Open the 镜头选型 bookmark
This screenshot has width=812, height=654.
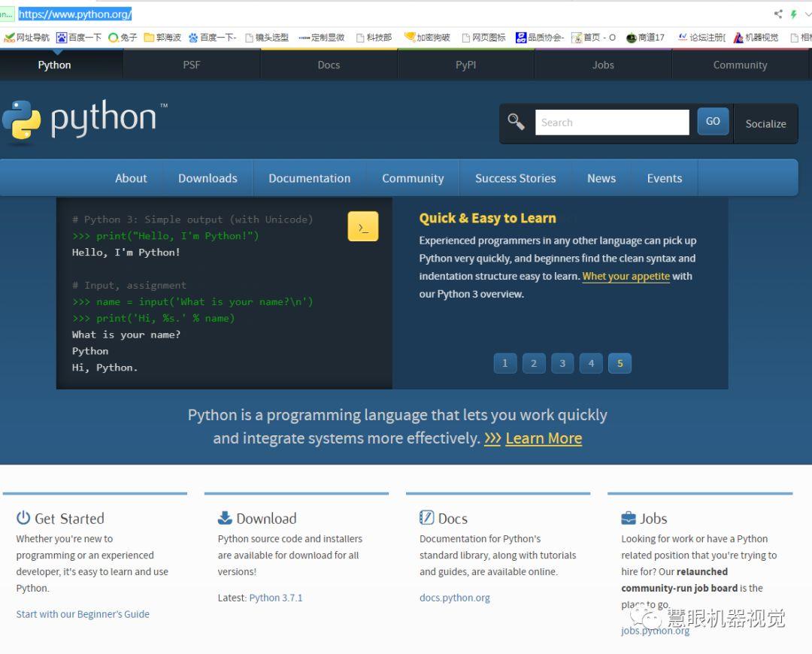(267, 38)
